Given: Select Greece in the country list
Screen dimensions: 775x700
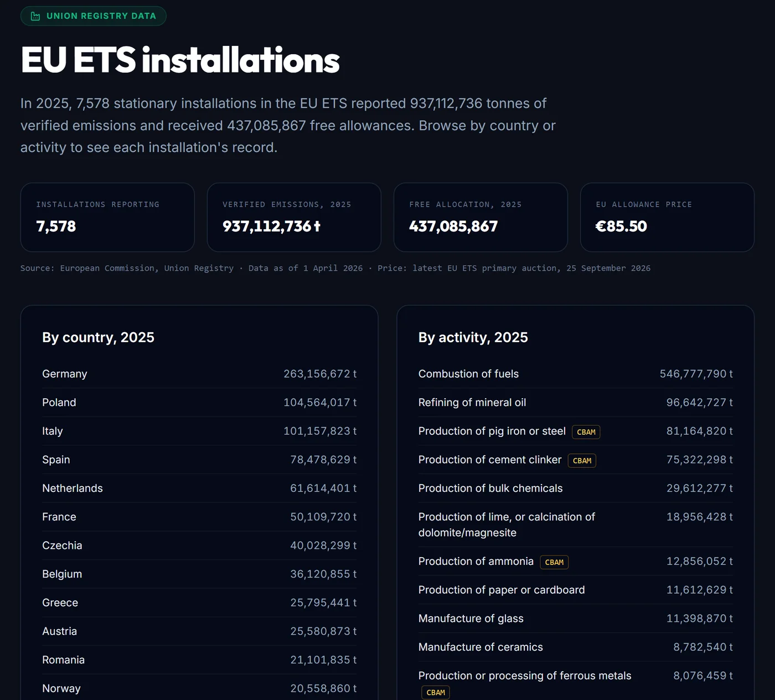Looking at the screenshot, I should click(199, 603).
